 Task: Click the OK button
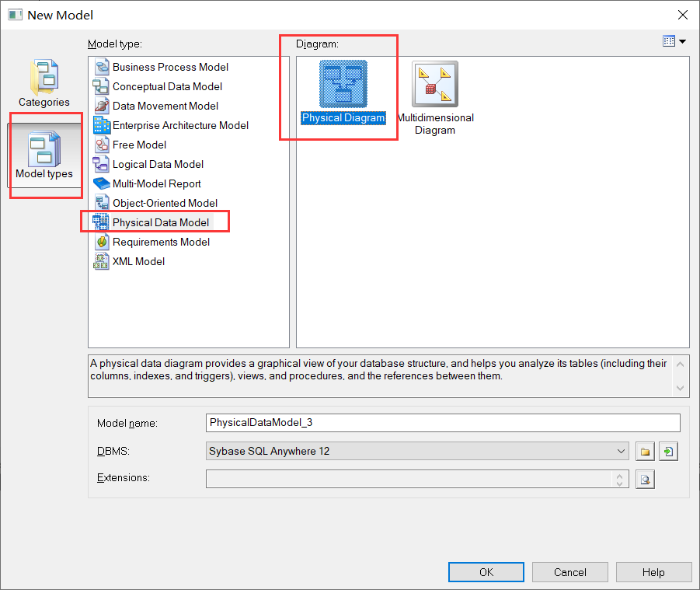click(486, 572)
